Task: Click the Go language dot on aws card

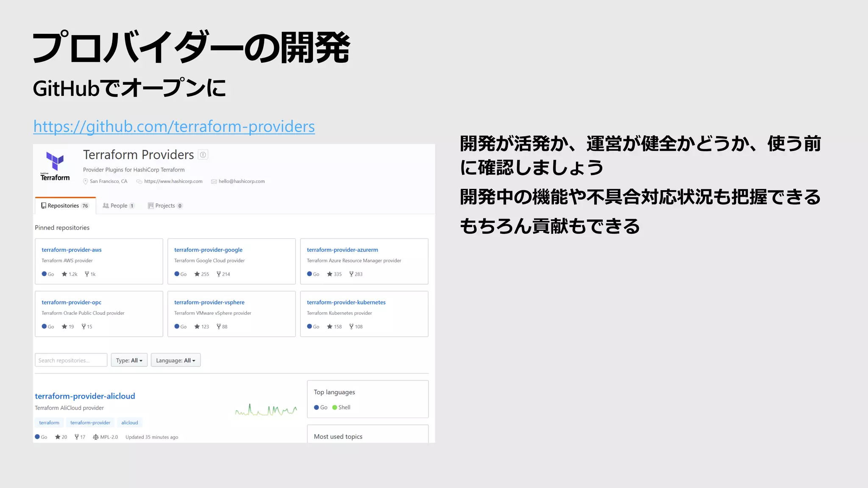Action: pos(44,274)
